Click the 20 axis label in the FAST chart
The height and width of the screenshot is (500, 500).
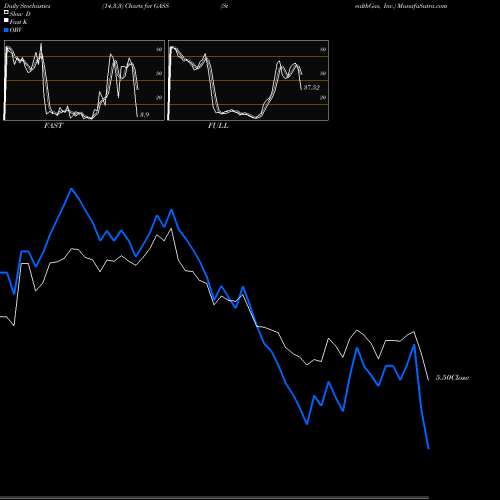tap(159, 97)
